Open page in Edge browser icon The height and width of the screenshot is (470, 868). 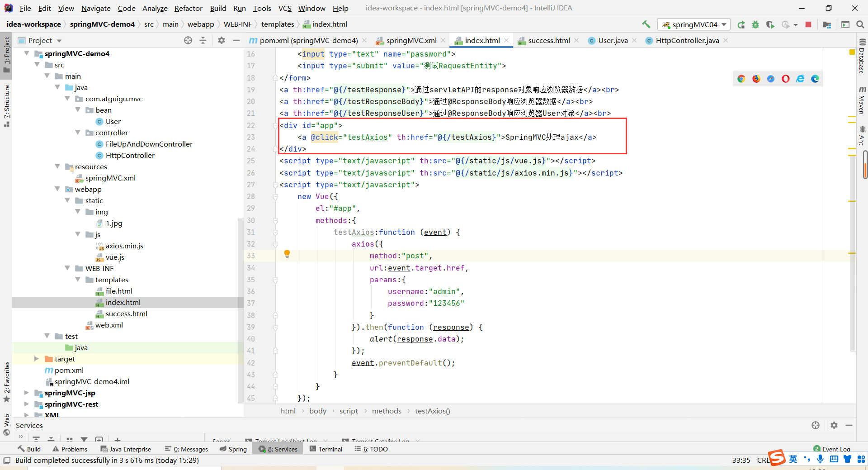(815, 79)
